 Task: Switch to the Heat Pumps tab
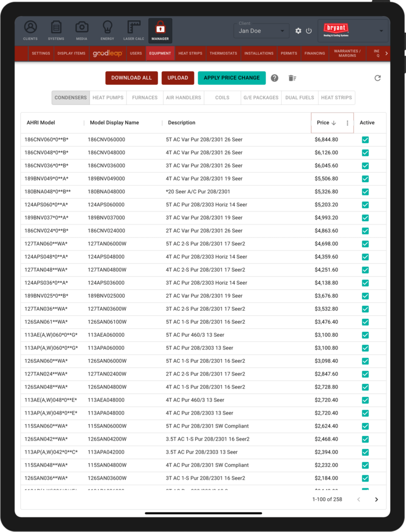coord(108,98)
